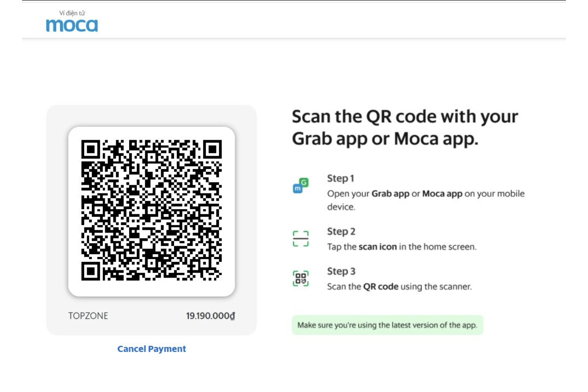Click the bold 'Moca app' text in Step 1
Viewport: 588px width, 392px height.
pos(442,193)
